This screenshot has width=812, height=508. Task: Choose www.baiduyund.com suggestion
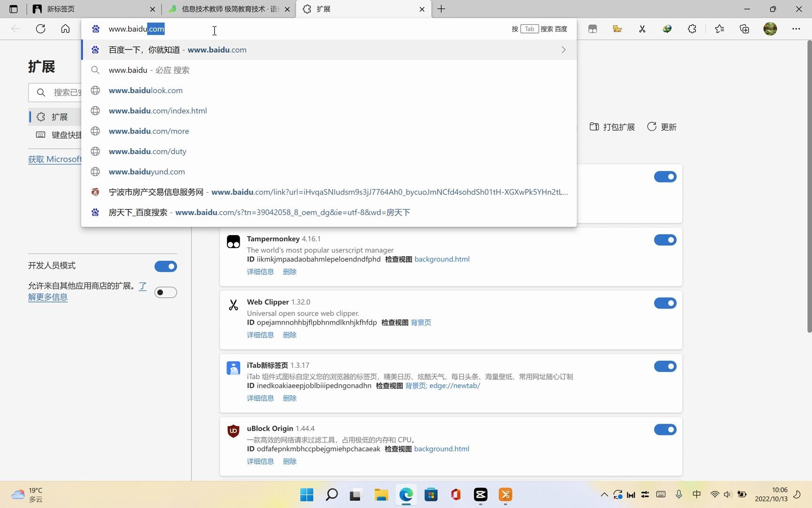[x=329, y=172]
